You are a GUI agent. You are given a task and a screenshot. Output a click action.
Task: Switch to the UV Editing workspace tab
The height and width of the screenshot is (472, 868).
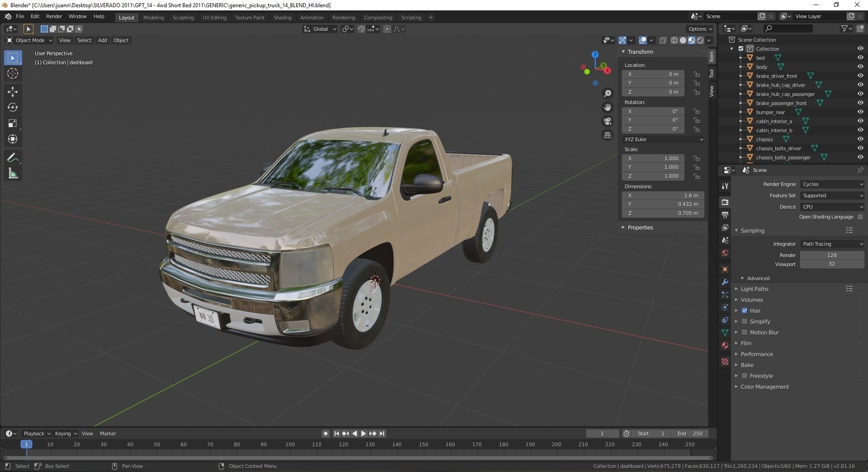coord(214,18)
